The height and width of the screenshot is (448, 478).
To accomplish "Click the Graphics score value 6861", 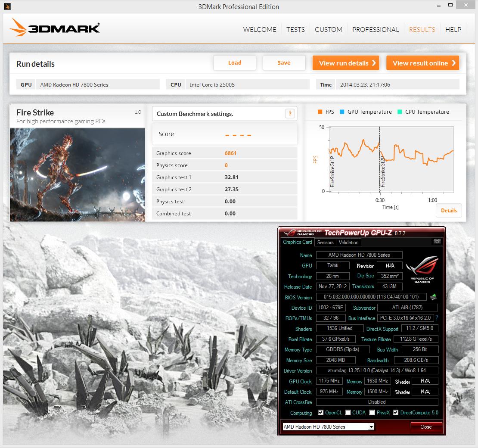I will [230, 153].
